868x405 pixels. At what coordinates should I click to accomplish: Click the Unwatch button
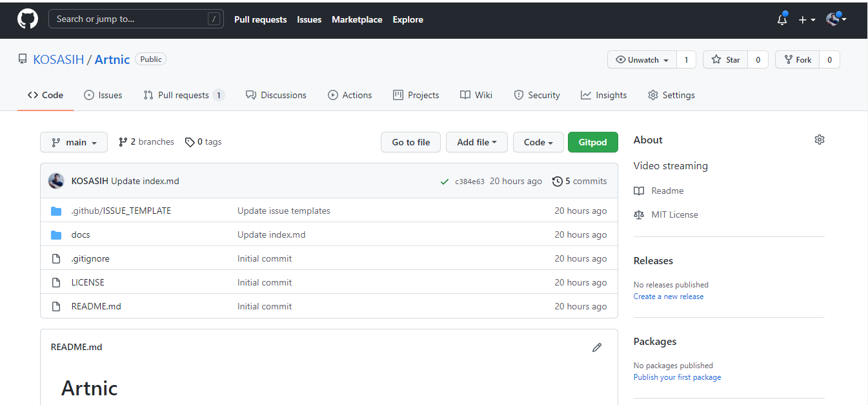click(642, 59)
